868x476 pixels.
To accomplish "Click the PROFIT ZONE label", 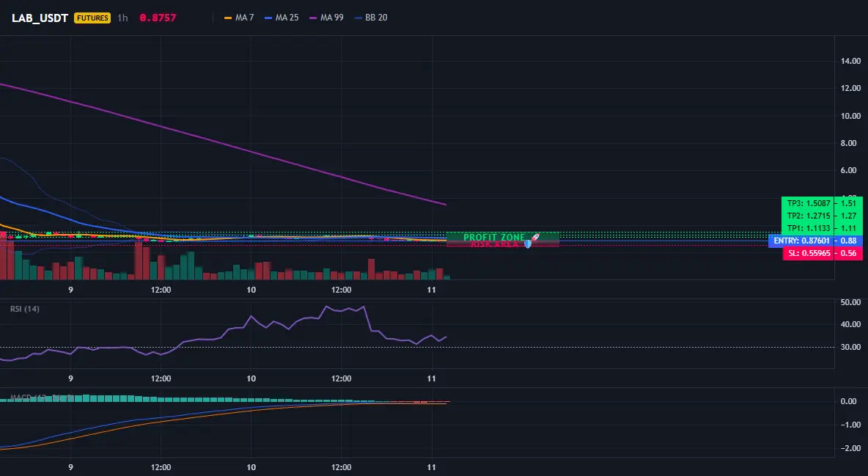I will pyautogui.click(x=494, y=237).
